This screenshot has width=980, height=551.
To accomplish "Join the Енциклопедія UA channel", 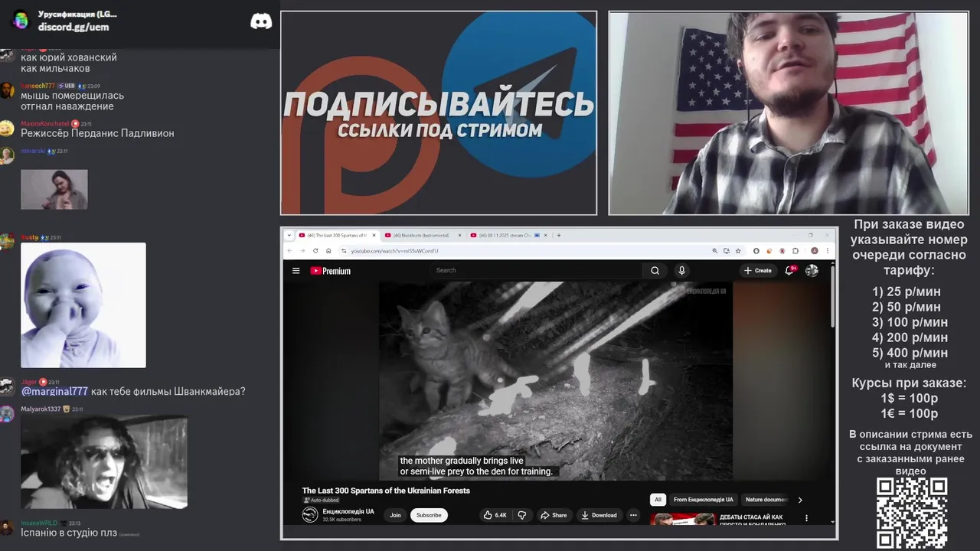I will [395, 515].
